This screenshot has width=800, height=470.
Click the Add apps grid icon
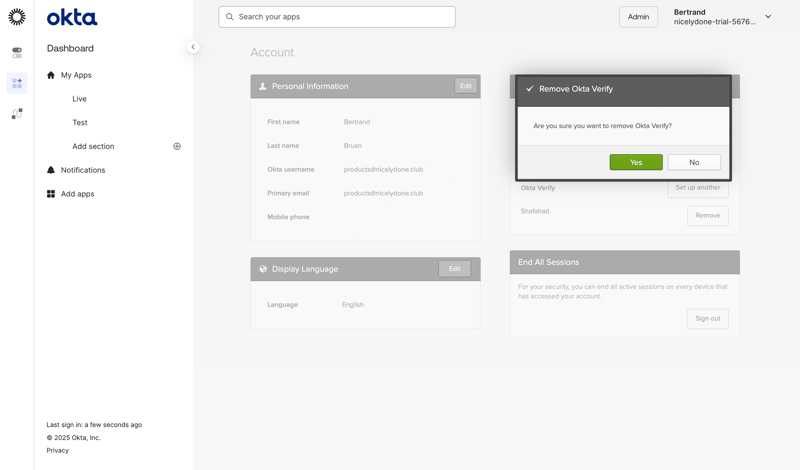click(51, 194)
